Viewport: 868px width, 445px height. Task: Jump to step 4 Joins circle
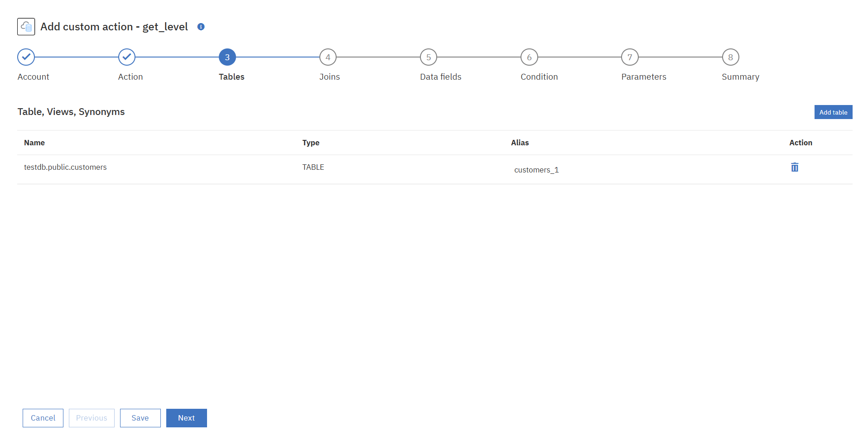(328, 57)
